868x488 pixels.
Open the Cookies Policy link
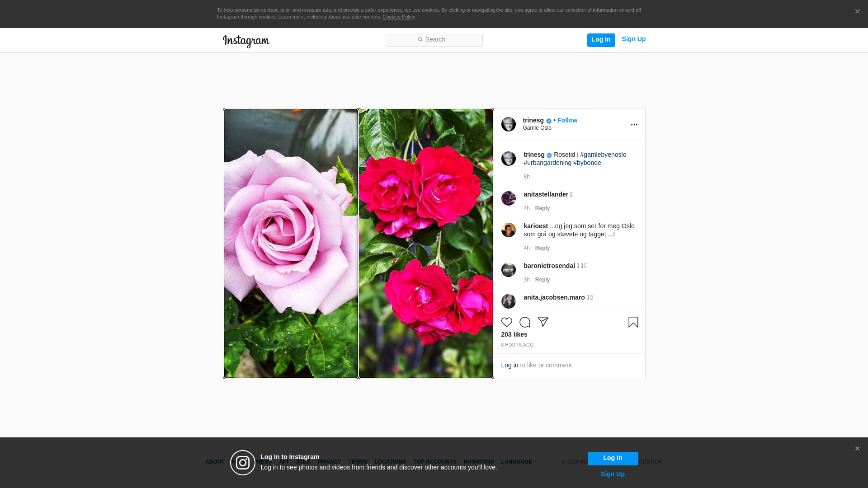pos(398,17)
